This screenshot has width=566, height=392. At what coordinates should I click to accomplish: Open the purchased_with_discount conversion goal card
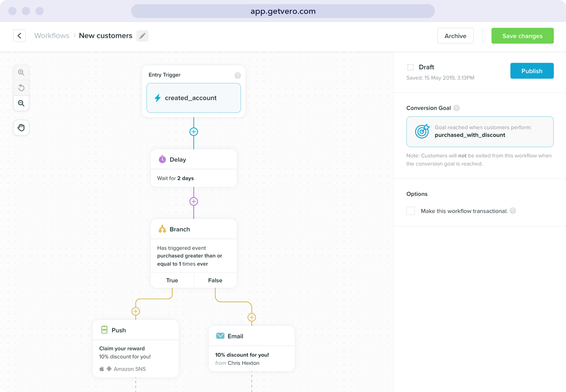(480, 131)
